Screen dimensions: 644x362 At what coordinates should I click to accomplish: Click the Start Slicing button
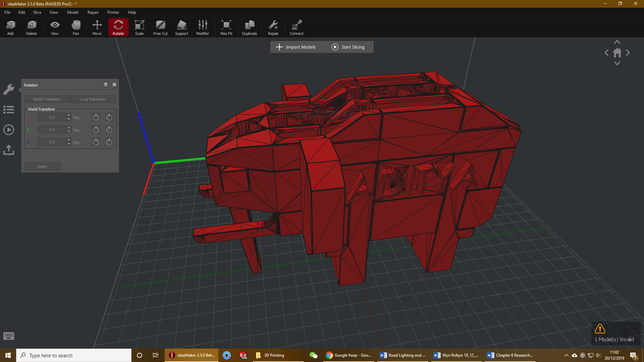[x=348, y=47]
